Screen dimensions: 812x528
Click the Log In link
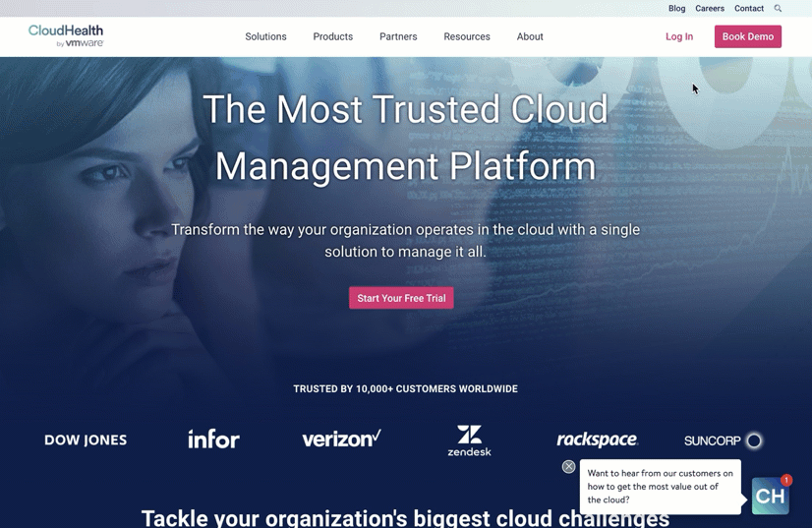[679, 36]
